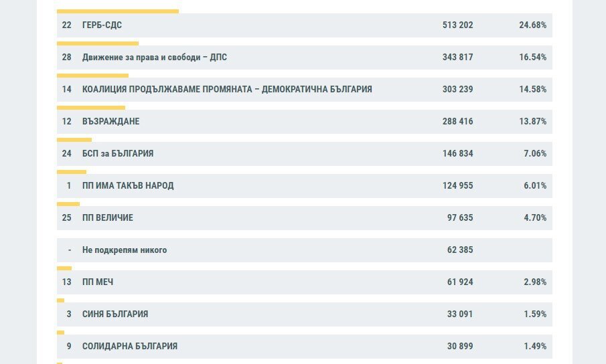Click the Движение за права и свободи – ДПС row
The width and height of the screenshot is (606, 364).
[x=305, y=57]
